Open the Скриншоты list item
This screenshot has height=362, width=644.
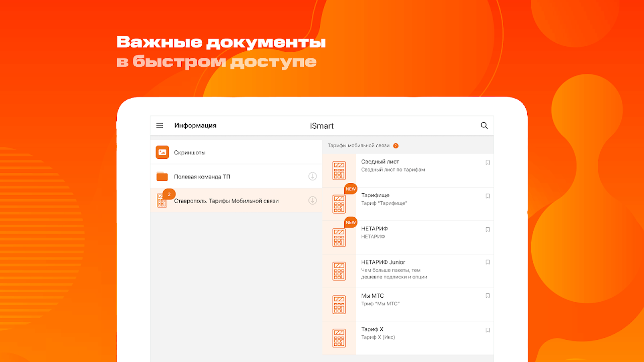click(x=236, y=152)
